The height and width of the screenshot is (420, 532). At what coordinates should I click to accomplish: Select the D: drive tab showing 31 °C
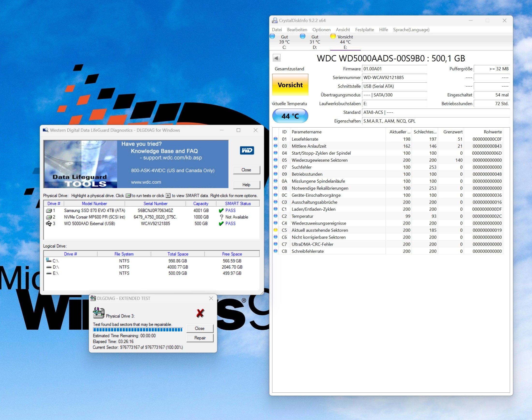tap(315, 42)
